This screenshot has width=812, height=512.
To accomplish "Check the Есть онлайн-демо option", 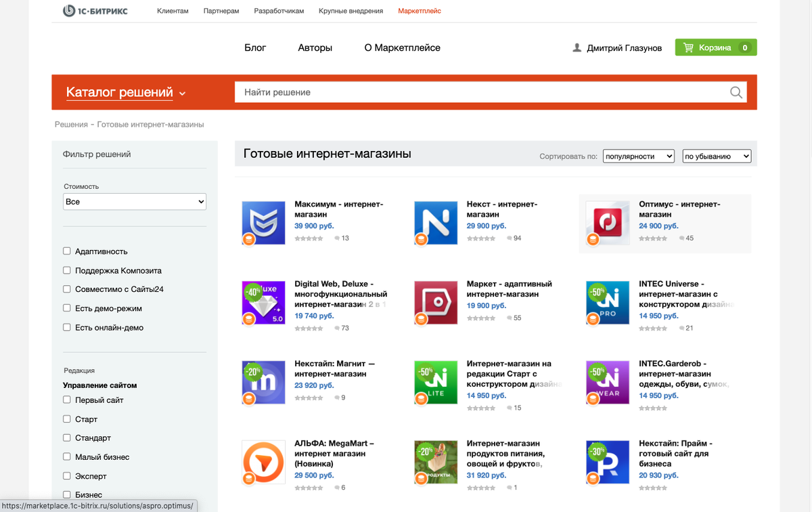I will pyautogui.click(x=67, y=327).
